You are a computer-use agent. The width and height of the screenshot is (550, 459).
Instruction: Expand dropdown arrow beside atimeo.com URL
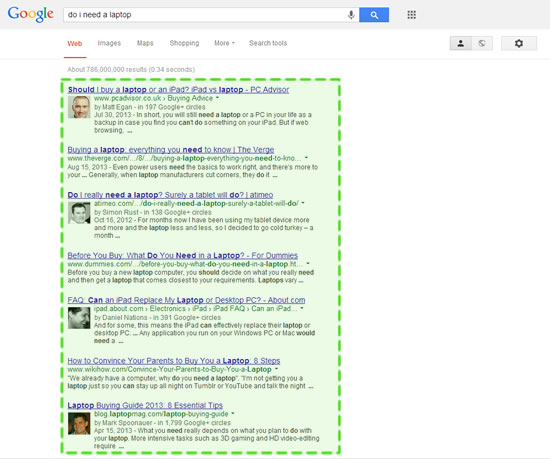click(303, 203)
